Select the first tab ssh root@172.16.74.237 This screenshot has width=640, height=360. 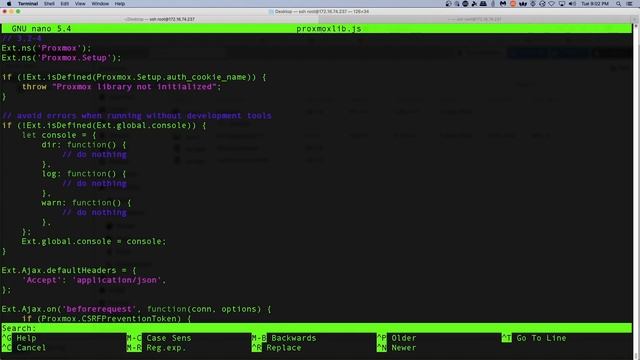point(160,19)
